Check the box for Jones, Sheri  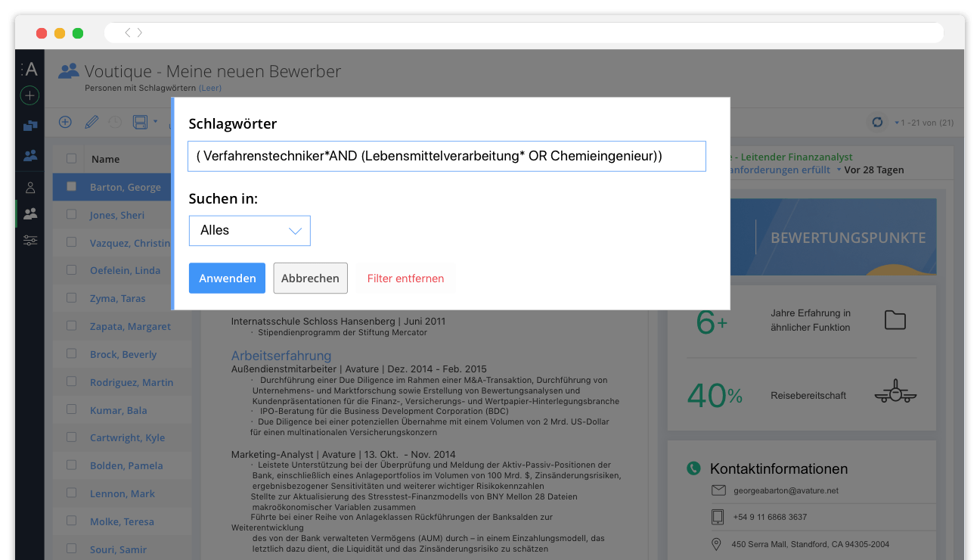(x=71, y=214)
